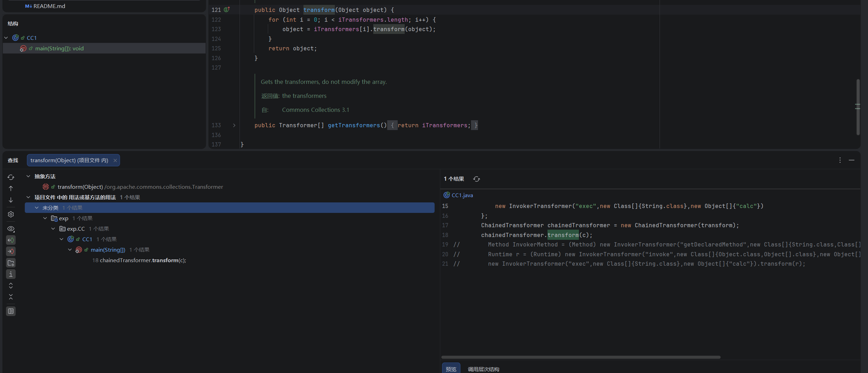Collapse the exp.CC package node
868x373 pixels.
(x=53, y=229)
